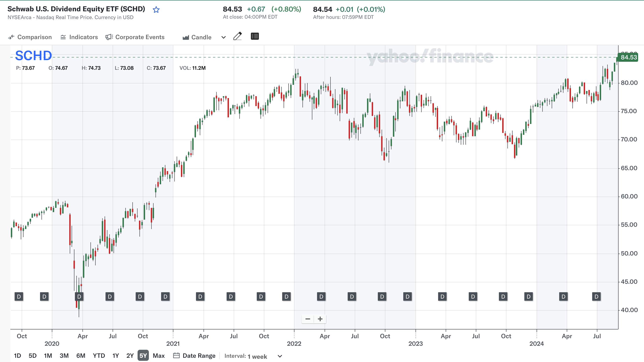This screenshot has width=644, height=362.
Task: Select the 3M tab
Action: point(64,355)
